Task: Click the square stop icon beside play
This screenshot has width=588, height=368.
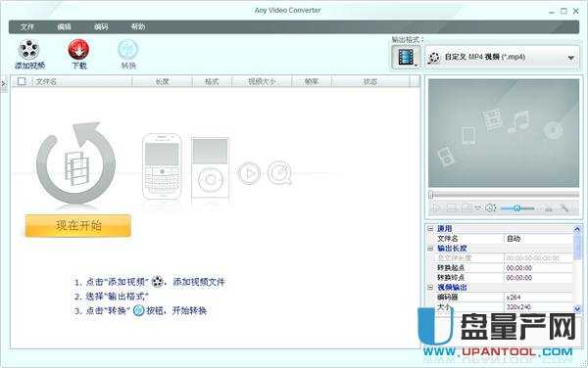Action: 451,207
